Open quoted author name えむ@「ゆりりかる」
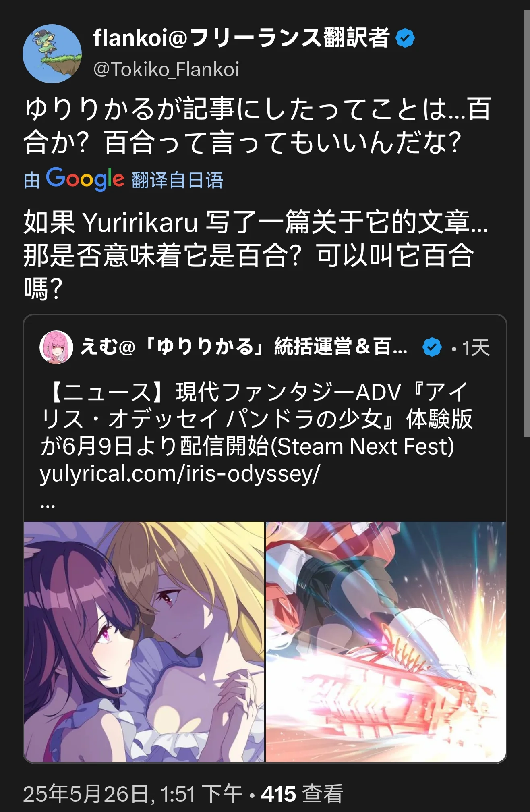This screenshot has height=812, width=530. coord(244,347)
